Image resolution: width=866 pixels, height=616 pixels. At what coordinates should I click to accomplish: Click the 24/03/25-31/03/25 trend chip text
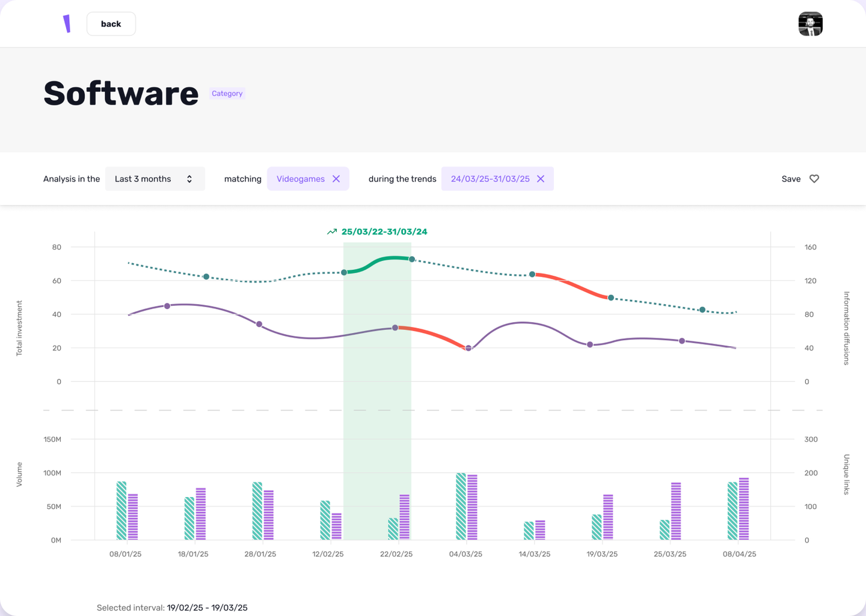(490, 179)
